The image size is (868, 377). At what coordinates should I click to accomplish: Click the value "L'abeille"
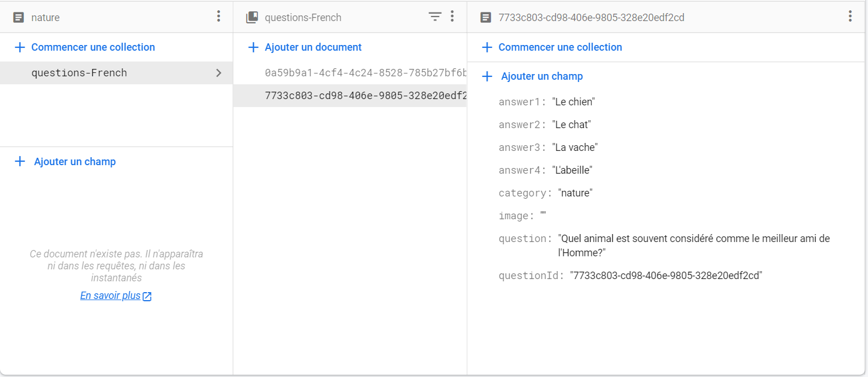(x=572, y=170)
